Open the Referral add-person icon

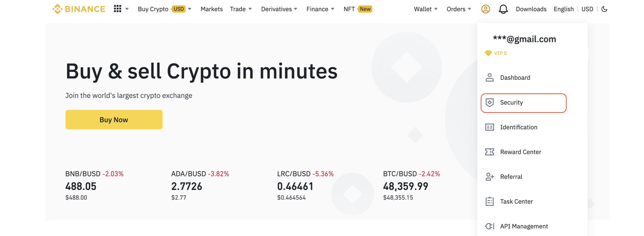tap(490, 177)
